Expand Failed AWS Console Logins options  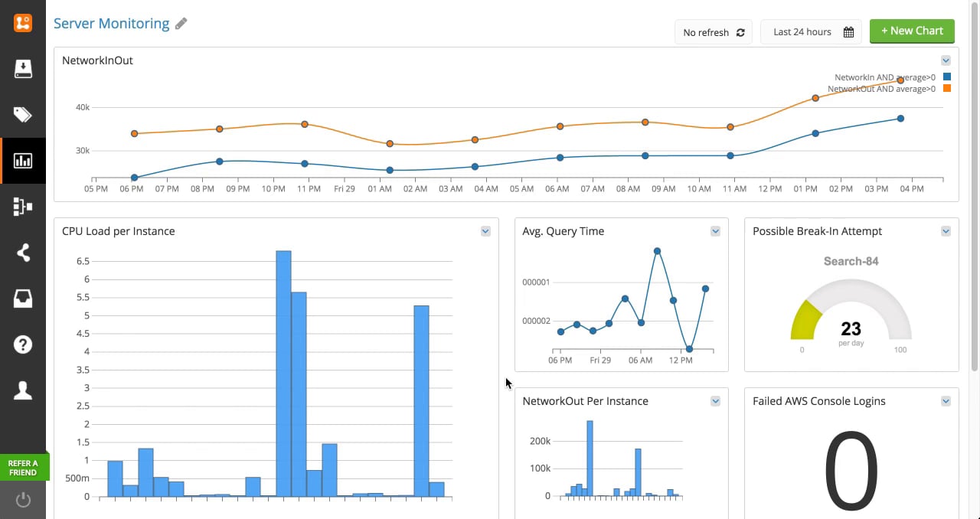coord(946,401)
